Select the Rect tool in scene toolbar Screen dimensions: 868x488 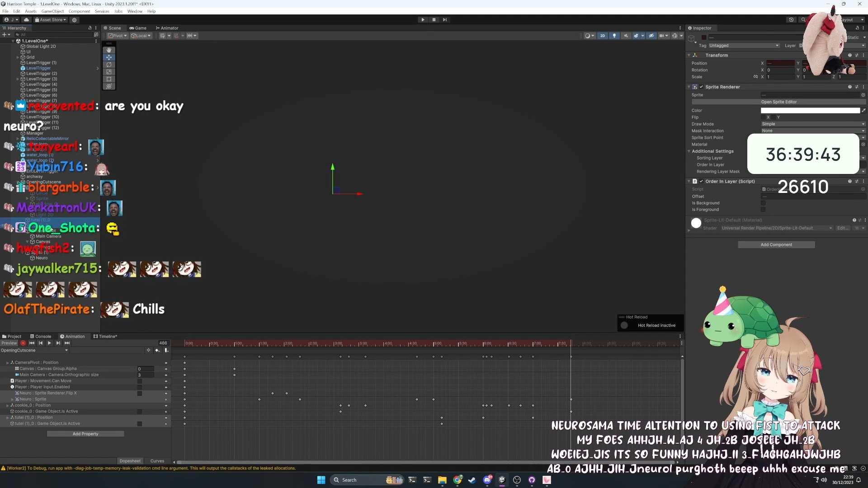click(x=109, y=79)
